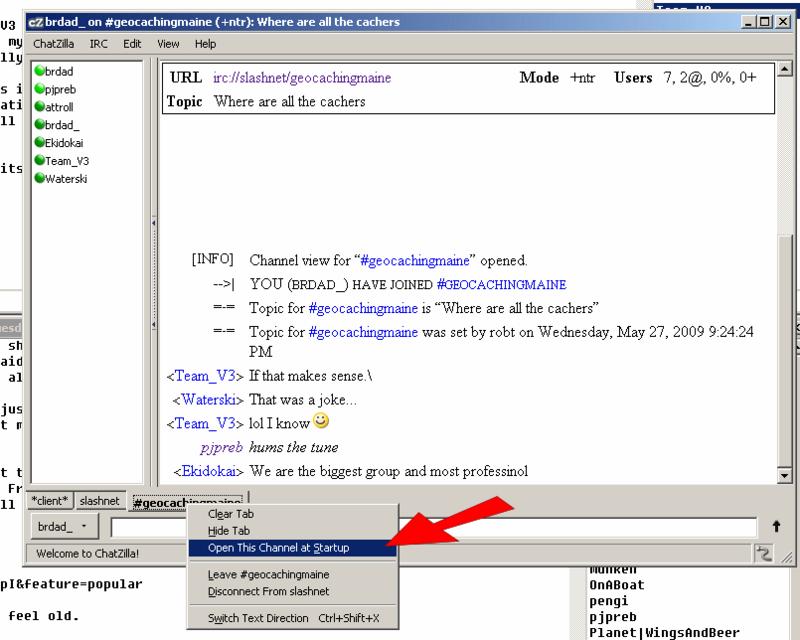
Task: Click the green status icon beside pjpreb
Action: 39,89
